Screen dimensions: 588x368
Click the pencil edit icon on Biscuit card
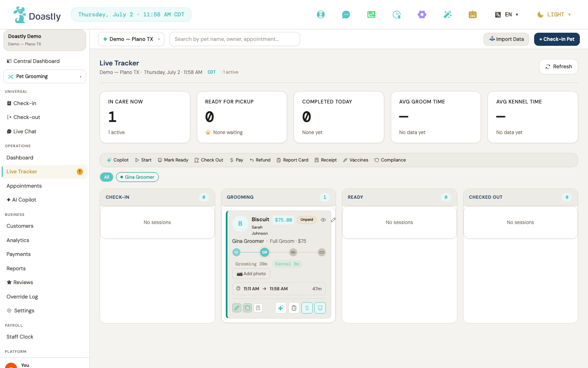coord(333,220)
